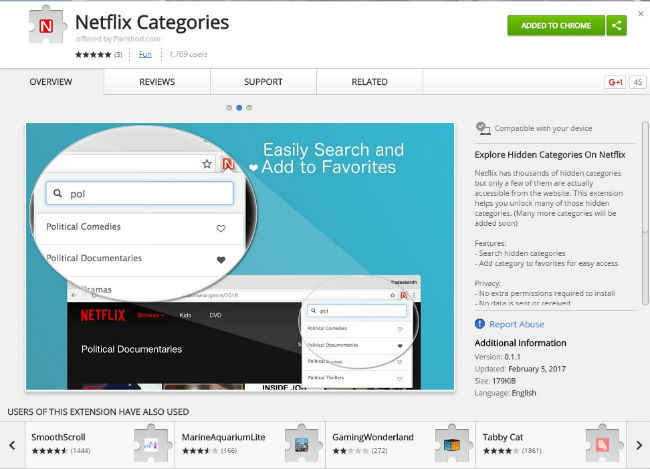Image resolution: width=650 pixels, height=469 pixels.
Task: Click the GamingWonderland puzzle piece icon
Action: pos(452,444)
